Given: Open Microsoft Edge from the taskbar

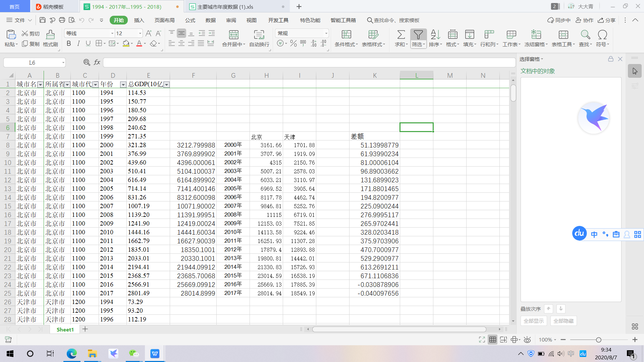Looking at the screenshot, I should pos(71,354).
